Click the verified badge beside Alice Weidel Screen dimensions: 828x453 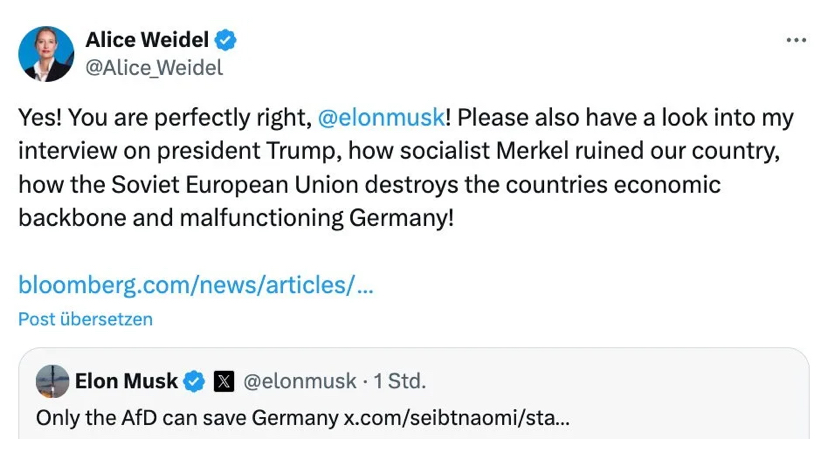tap(228, 41)
